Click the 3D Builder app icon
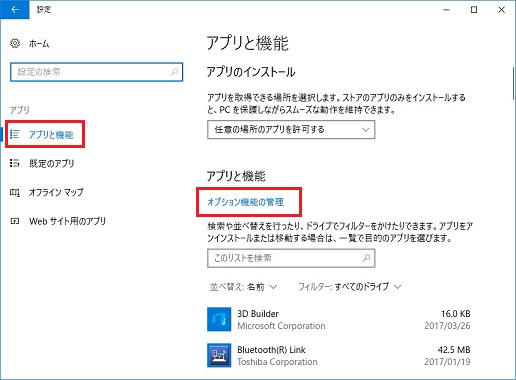 pyautogui.click(x=219, y=319)
